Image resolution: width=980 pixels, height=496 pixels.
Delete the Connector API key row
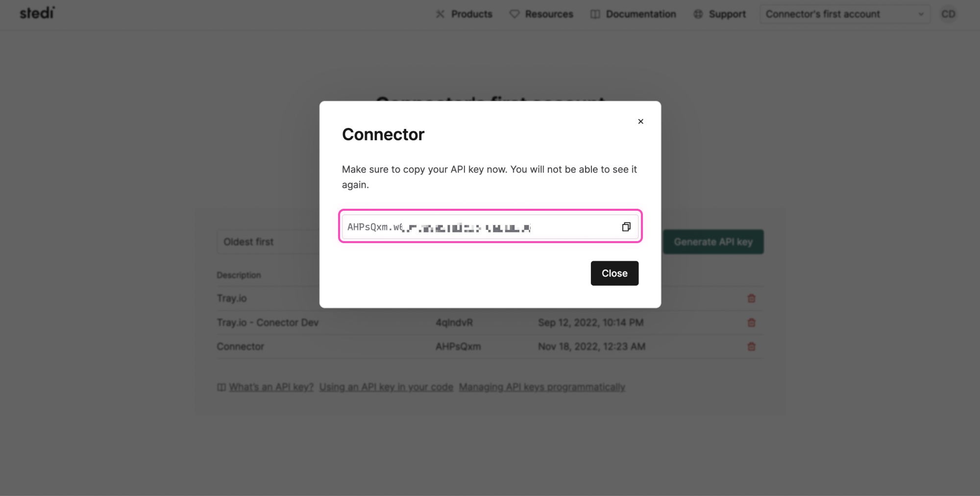(751, 347)
